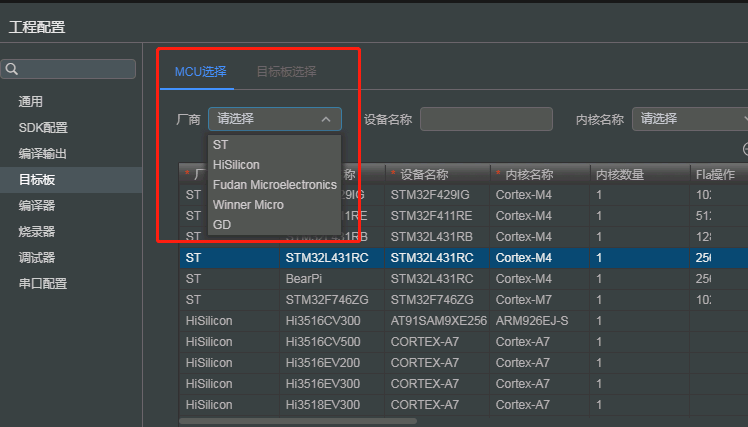Select the Hi3518EV300 row

tap(464, 405)
